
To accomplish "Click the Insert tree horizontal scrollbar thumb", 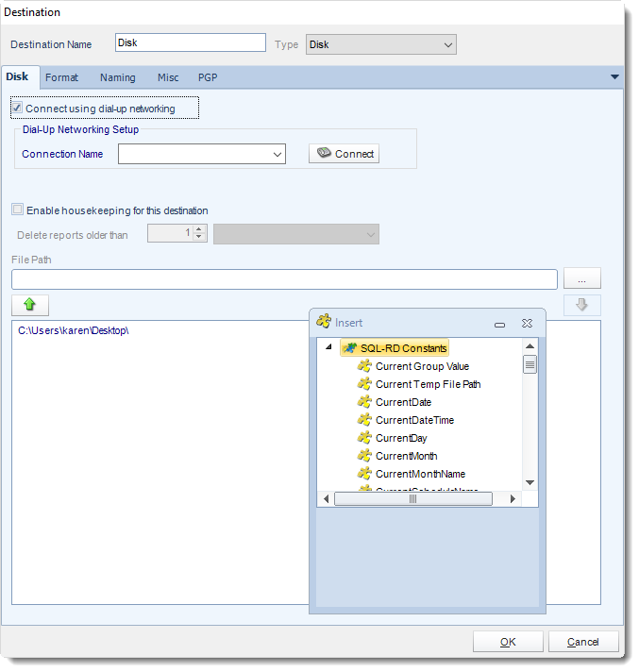I will (x=413, y=499).
